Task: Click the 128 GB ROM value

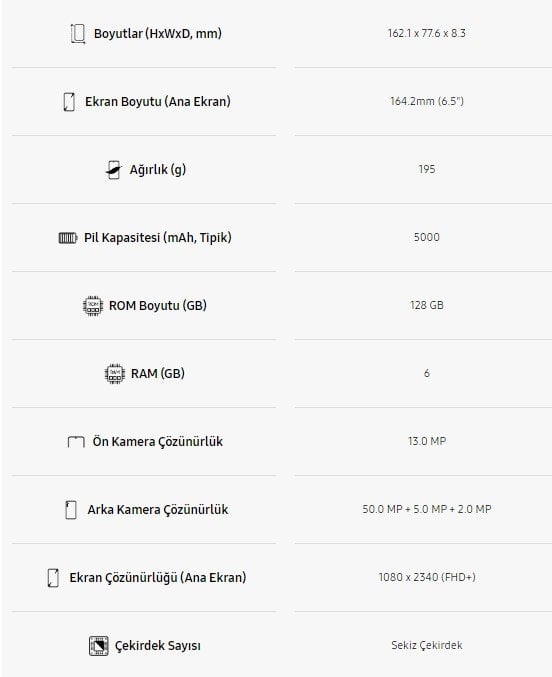Action: [x=427, y=305]
